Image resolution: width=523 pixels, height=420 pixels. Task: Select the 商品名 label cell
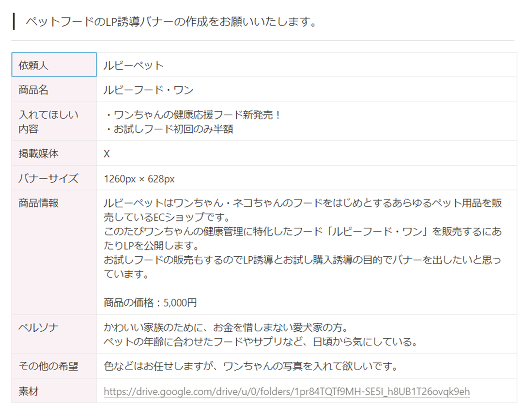click(x=54, y=90)
